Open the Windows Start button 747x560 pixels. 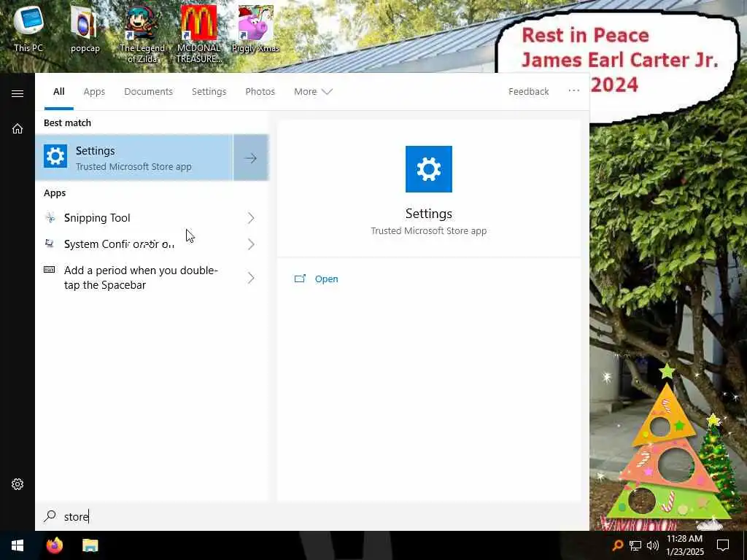point(18,545)
